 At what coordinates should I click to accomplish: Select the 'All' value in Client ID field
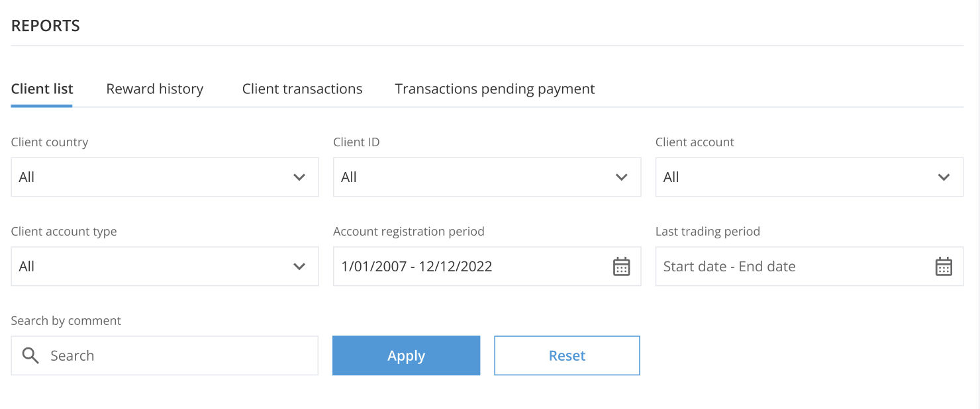coord(349,177)
